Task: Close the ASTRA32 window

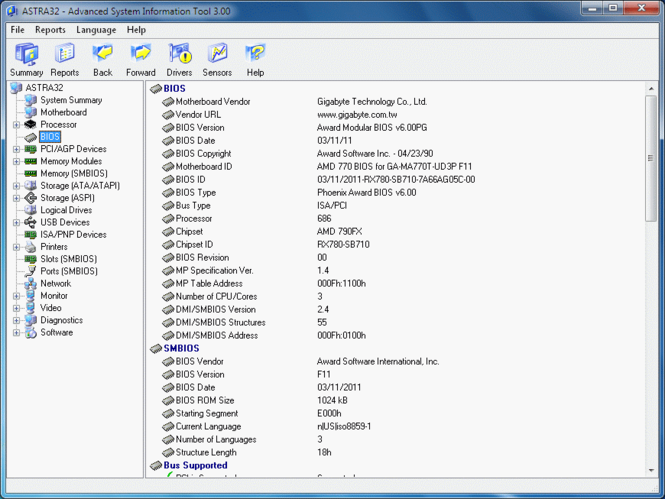Action: [x=642, y=8]
